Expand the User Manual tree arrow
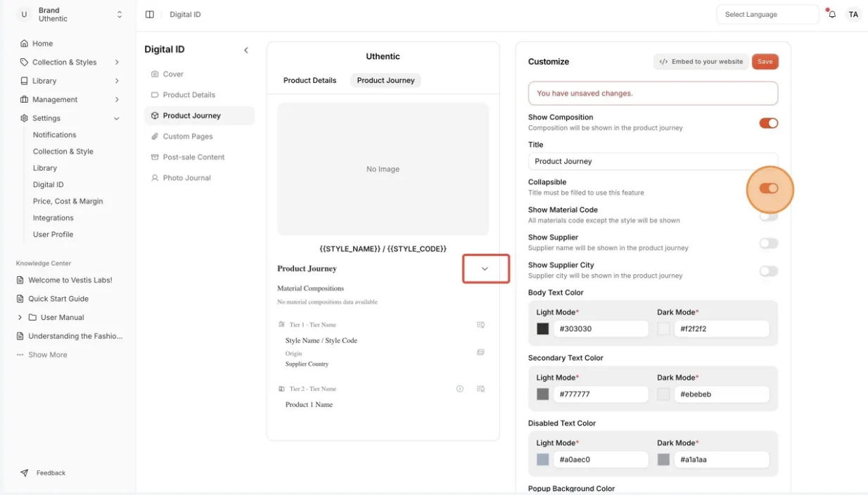The width and height of the screenshot is (868, 495). pos(20,317)
